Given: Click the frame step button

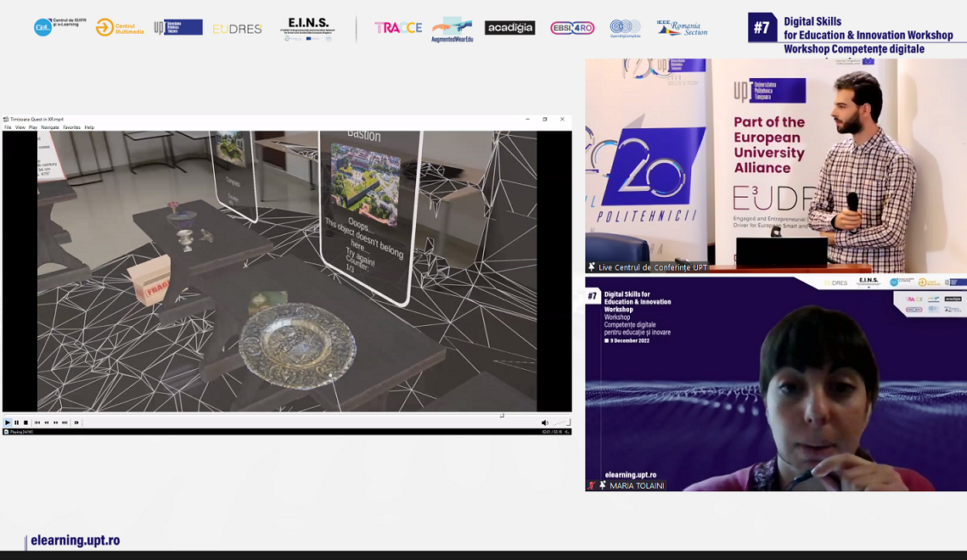Looking at the screenshot, I should pos(76,423).
